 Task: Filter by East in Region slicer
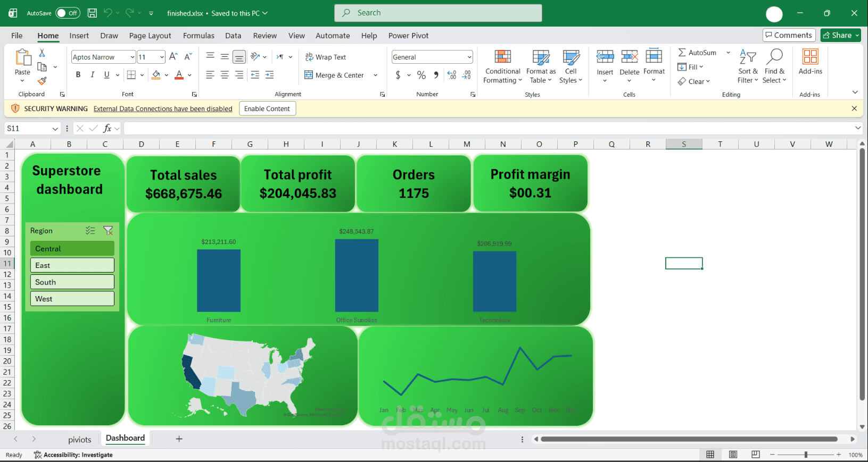72,265
